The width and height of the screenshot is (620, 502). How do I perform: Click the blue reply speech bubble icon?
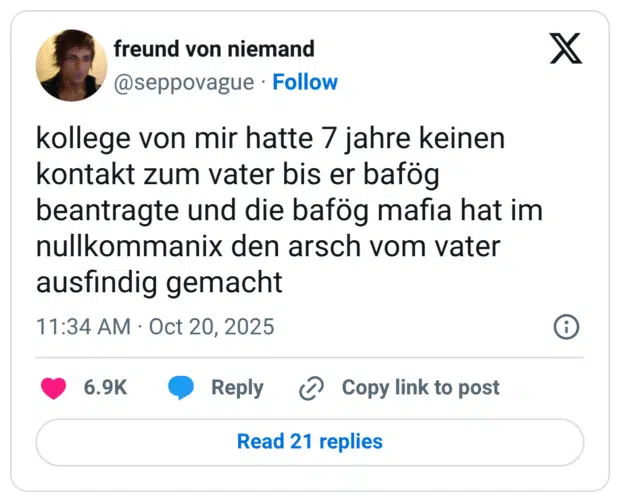(181, 388)
